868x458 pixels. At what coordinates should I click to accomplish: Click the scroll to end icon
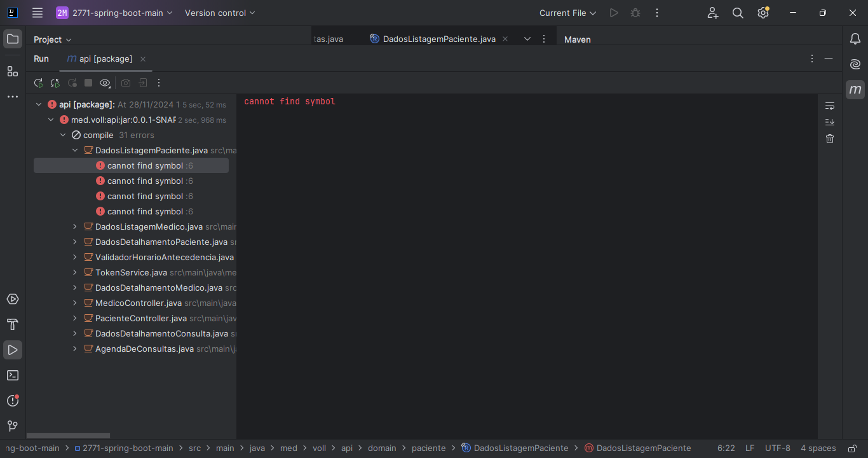click(830, 122)
